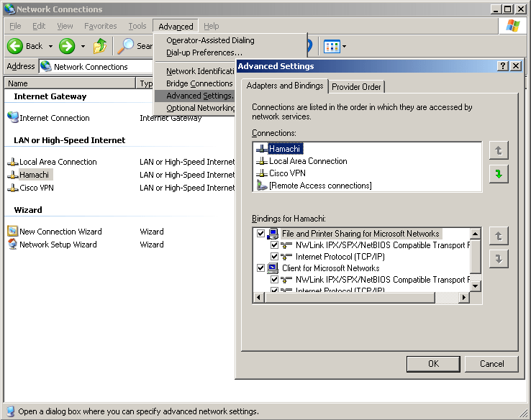This screenshot has width=531, height=420.
Task: Open the Views dropdown arrow
Action: click(x=344, y=46)
